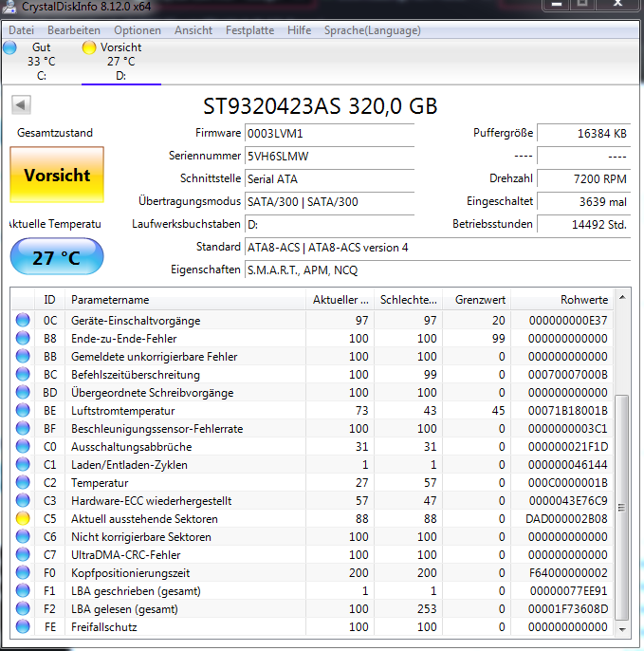
Task: Sort by the Parametername column header
Action: (186, 299)
